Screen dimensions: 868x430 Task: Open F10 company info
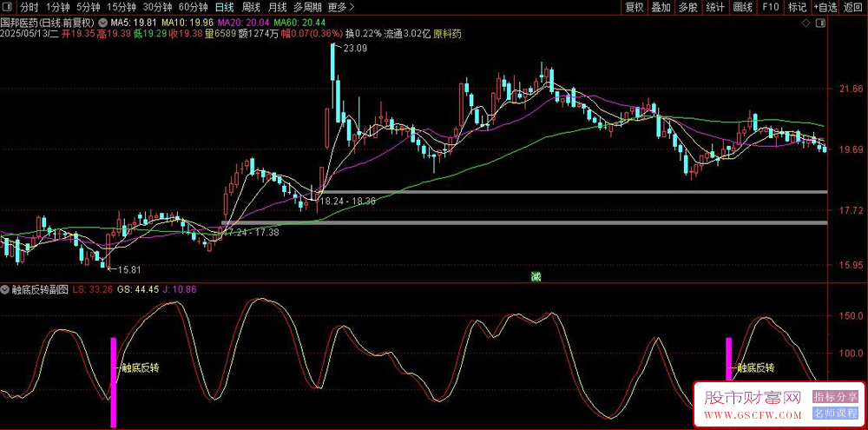tap(770, 7)
